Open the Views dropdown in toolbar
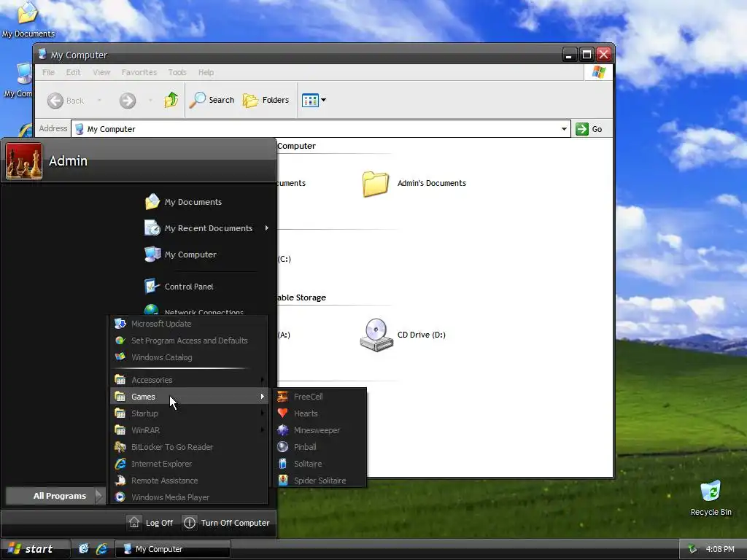747x560 pixels. (x=323, y=100)
